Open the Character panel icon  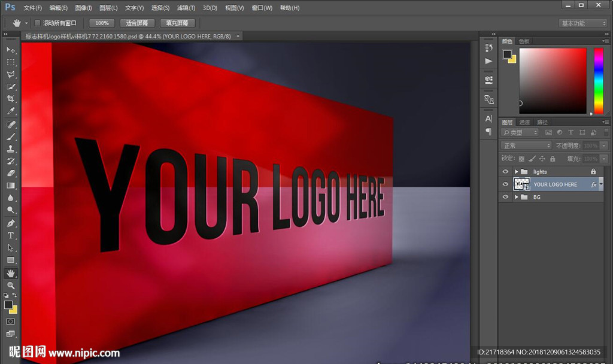[x=488, y=119]
